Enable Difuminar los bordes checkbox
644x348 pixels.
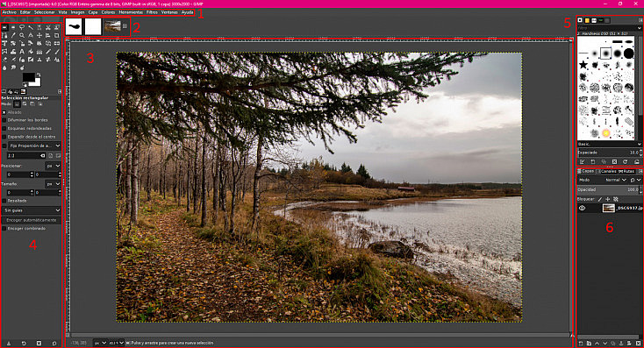tap(4, 120)
